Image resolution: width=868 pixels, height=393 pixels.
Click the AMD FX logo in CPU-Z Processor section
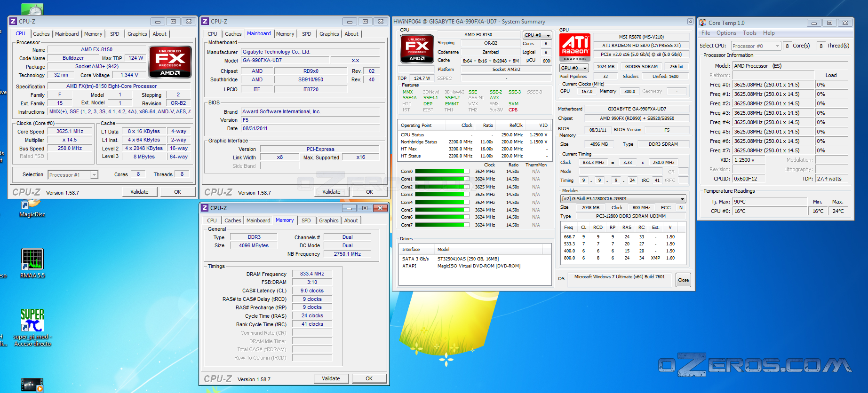click(x=170, y=62)
